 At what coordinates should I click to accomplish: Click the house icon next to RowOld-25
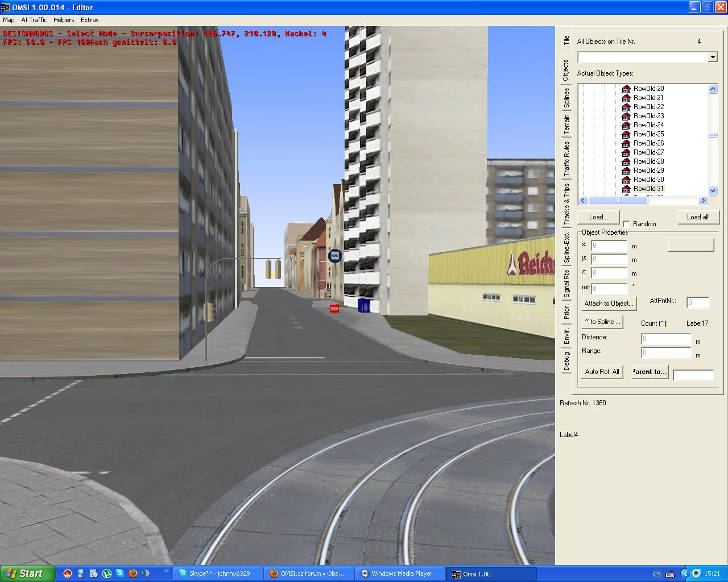click(626, 134)
